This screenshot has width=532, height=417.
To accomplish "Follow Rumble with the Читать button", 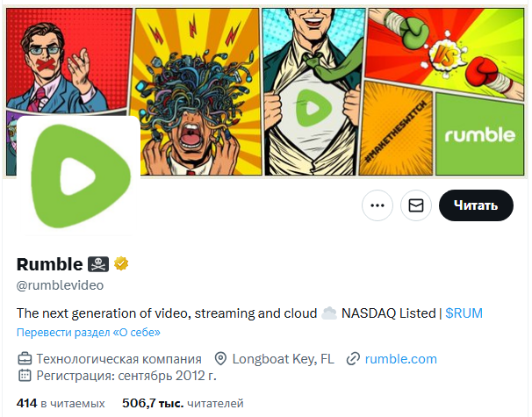I will (x=476, y=205).
